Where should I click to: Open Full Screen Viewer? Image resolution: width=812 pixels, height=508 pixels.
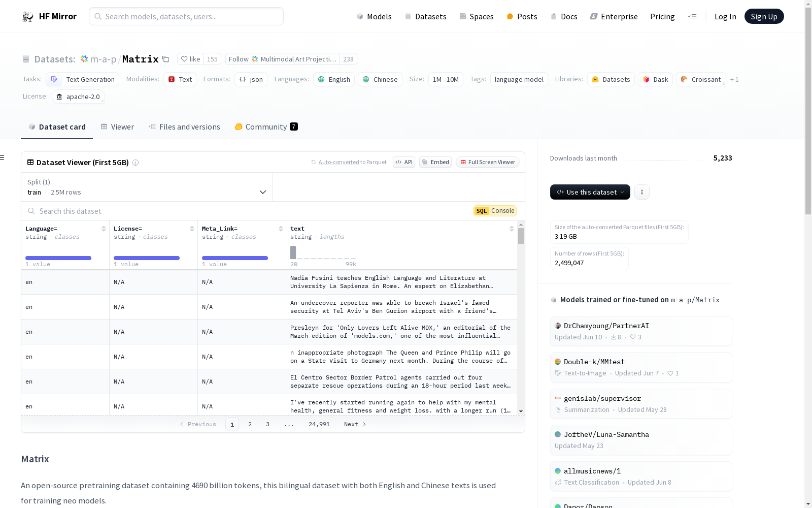pyautogui.click(x=488, y=162)
